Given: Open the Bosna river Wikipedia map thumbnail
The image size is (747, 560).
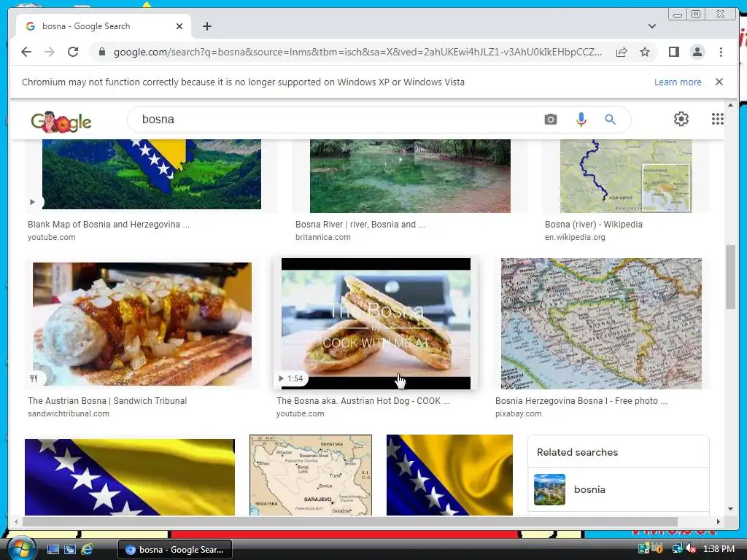Looking at the screenshot, I should pyautogui.click(x=626, y=176).
